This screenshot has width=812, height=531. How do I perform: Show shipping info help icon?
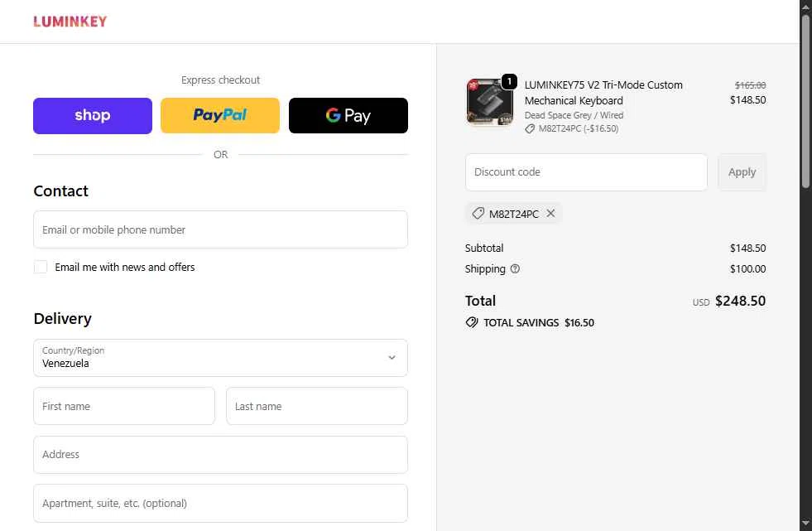[515, 269]
